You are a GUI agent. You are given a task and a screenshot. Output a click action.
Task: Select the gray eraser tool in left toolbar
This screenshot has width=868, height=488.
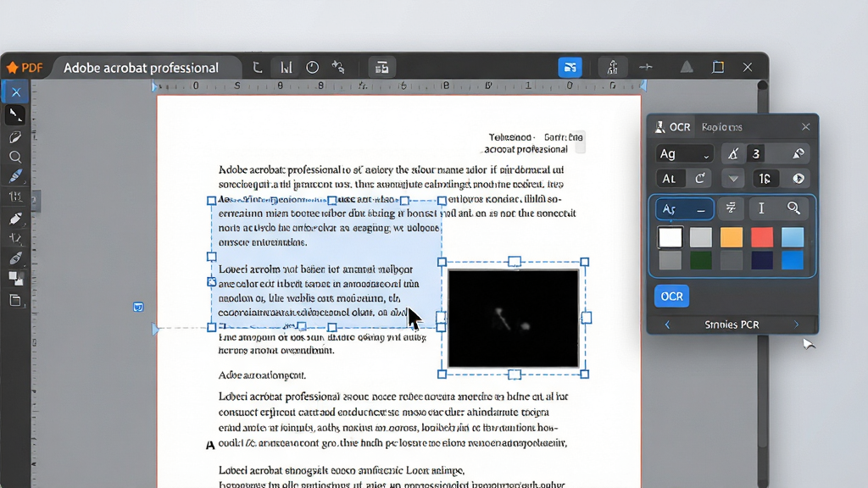15,258
